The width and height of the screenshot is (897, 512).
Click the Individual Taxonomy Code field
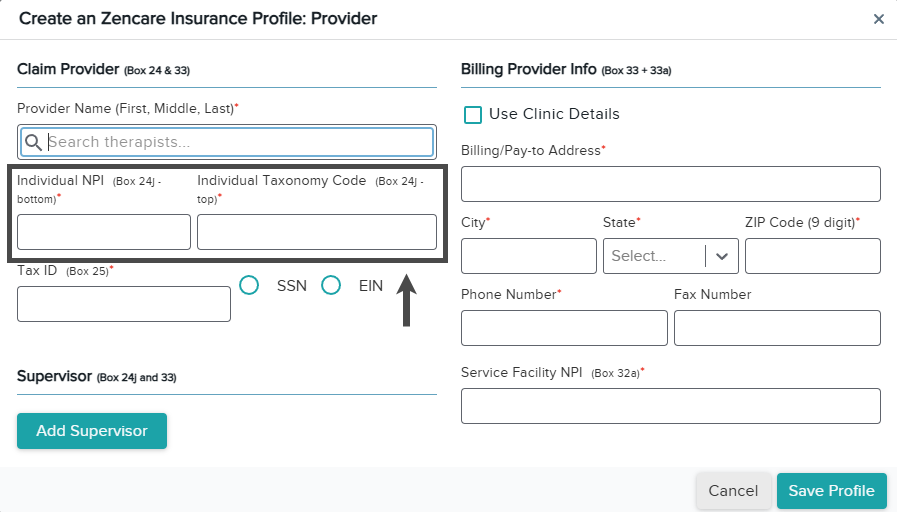click(317, 232)
